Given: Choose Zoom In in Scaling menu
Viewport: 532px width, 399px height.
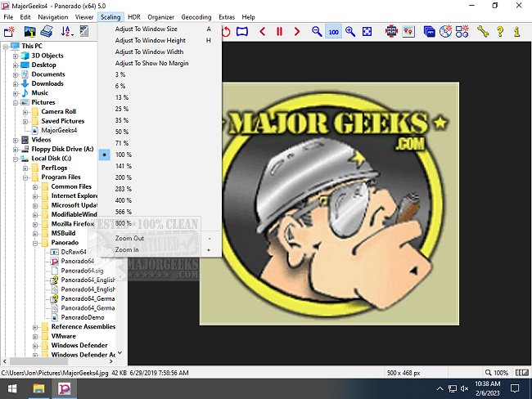Looking at the screenshot, I should 160,249.
